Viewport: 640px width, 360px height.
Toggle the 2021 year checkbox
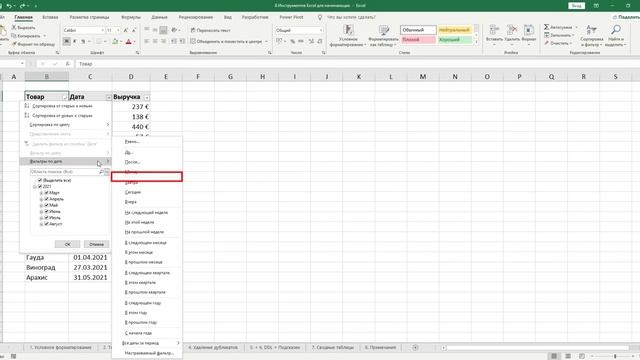pyautogui.click(x=40, y=186)
